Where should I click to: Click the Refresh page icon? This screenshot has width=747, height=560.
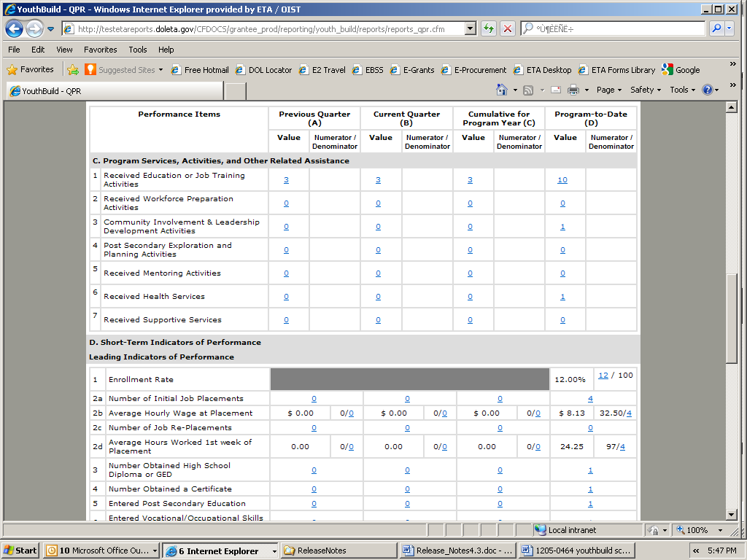pos(488,29)
